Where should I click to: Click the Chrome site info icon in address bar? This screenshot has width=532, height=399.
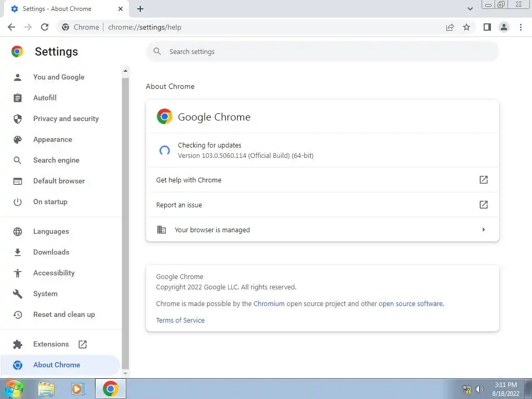65,27
